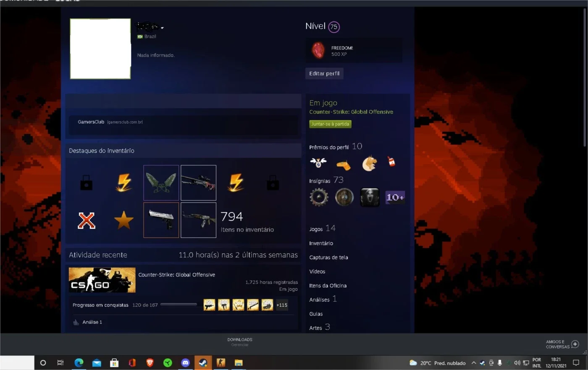Open the Windows notification center icon

tap(576, 363)
